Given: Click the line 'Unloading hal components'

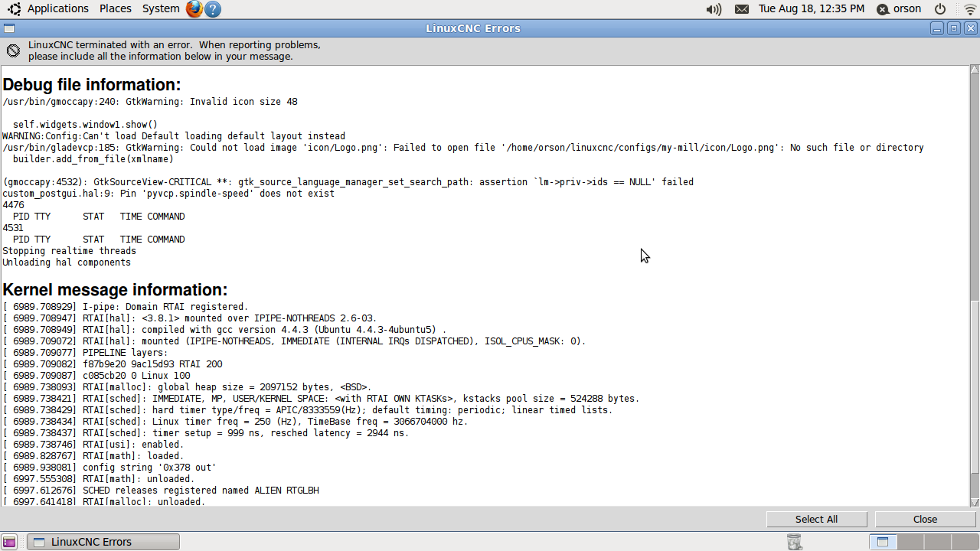Looking at the screenshot, I should [67, 262].
